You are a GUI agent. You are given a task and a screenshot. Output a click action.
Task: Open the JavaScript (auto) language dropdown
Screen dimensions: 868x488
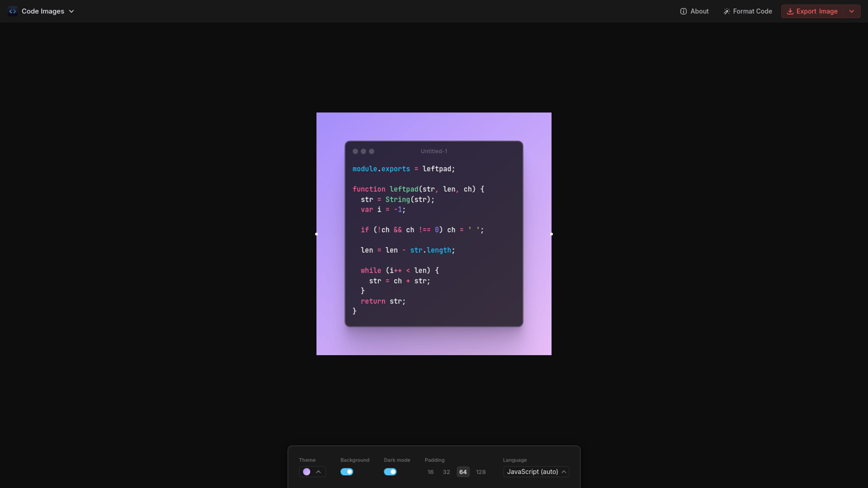click(536, 471)
